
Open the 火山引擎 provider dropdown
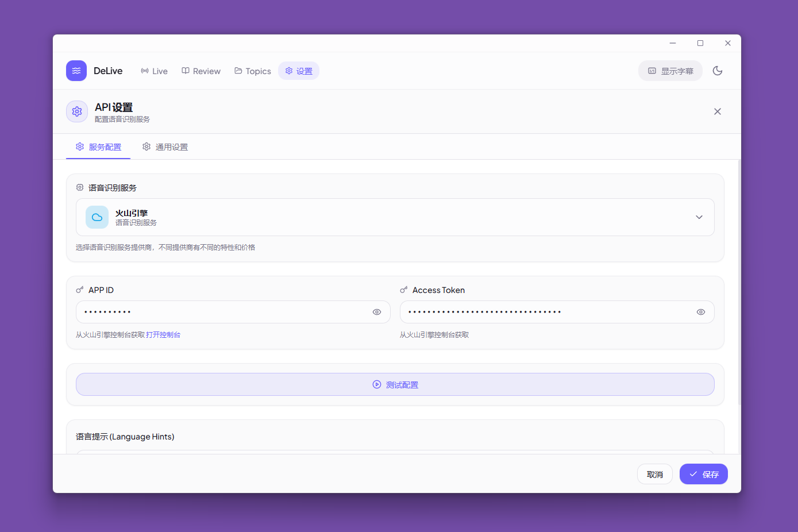click(x=395, y=217)
